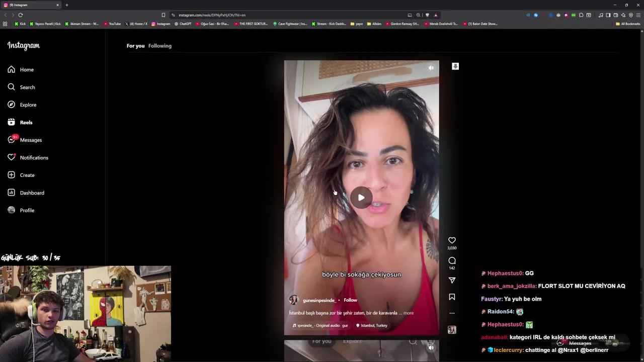Click the Brave shields icon in address bar

[x=427, y=15]
